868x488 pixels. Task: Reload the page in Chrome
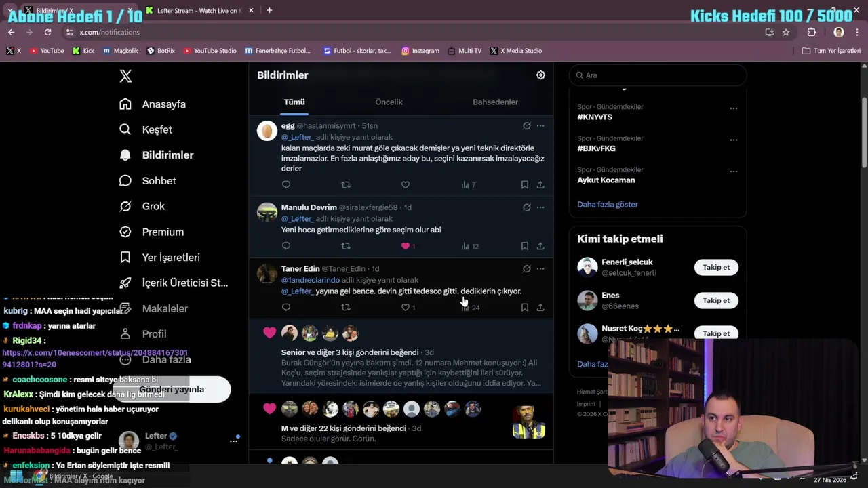(47, 32)
